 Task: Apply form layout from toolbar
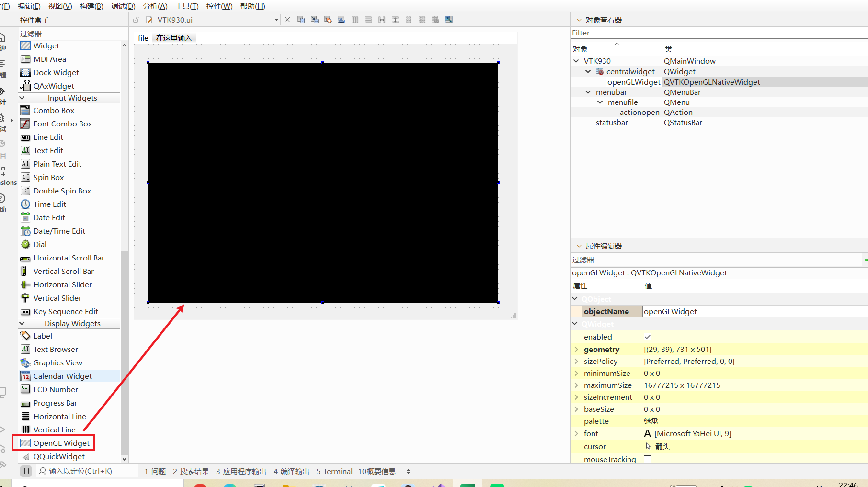(409, 20)
